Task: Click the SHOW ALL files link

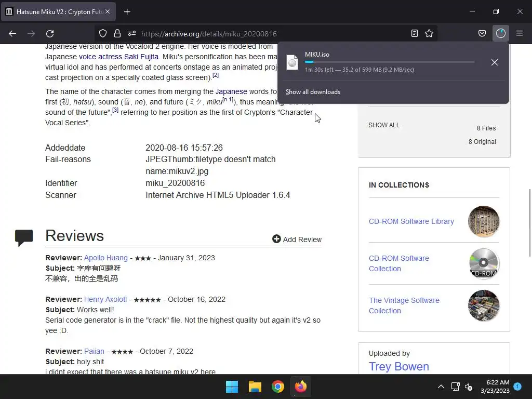Action: (x=384, y=125)
